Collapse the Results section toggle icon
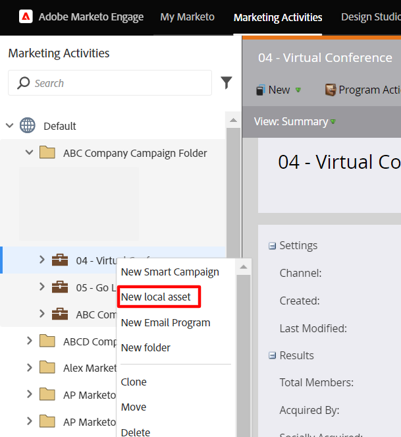The height and width of the screenshot is (437, 401). 272,356
